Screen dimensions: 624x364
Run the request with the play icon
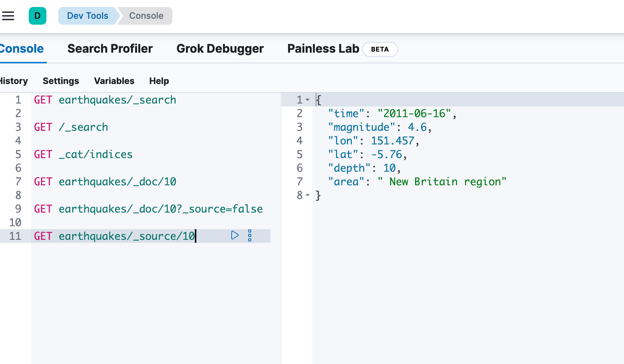(235, 235)
